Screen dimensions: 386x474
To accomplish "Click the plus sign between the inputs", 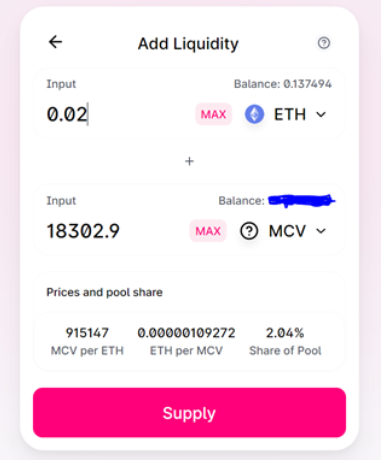I will 189,161.
